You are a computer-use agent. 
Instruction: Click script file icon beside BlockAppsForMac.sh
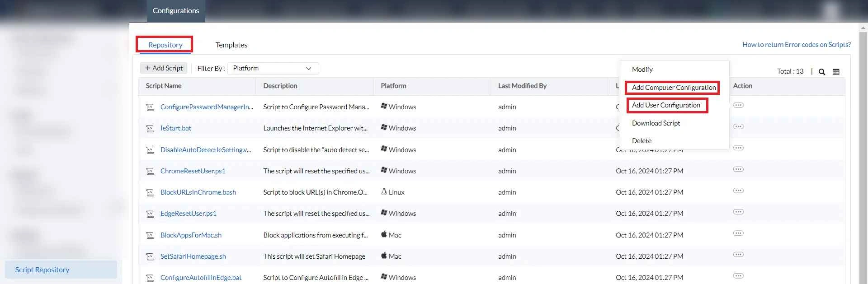[150, 236]
